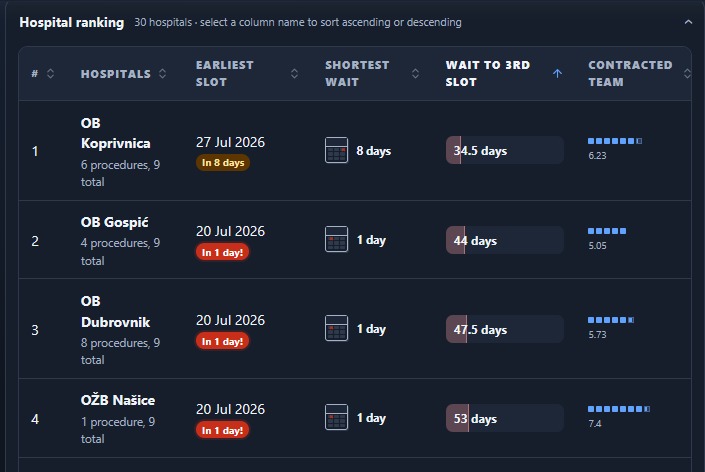Viewport: 705px width, 472px height.
Task: Click '1 procedure, 9 total' text
Action: click(118, 430)
